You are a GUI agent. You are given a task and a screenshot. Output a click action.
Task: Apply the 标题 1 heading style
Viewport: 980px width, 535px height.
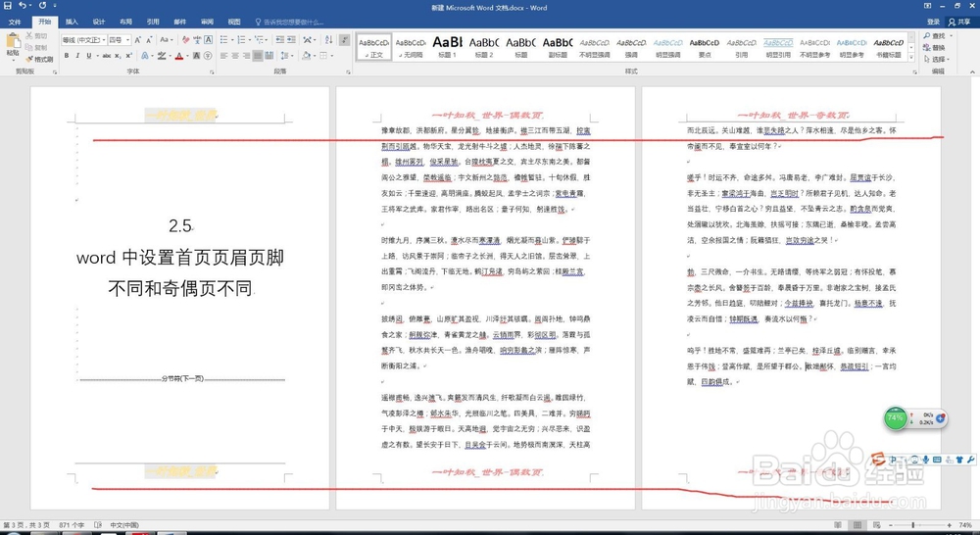447,47
